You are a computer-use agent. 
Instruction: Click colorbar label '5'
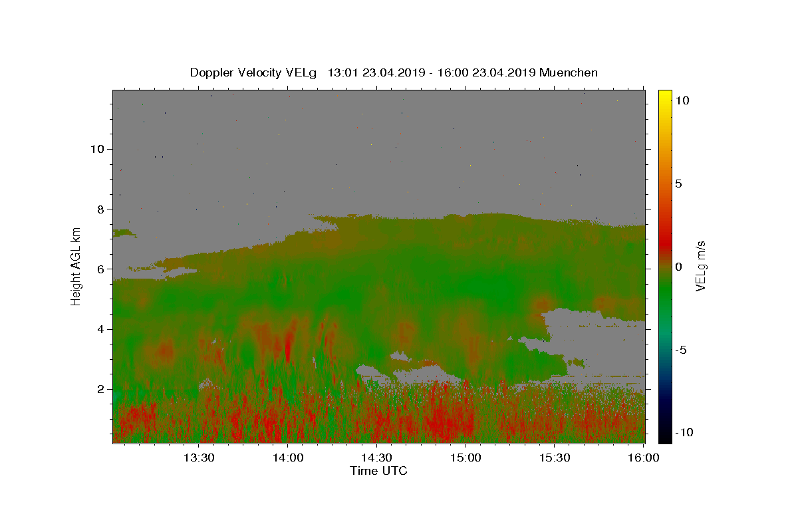(678, 184)
